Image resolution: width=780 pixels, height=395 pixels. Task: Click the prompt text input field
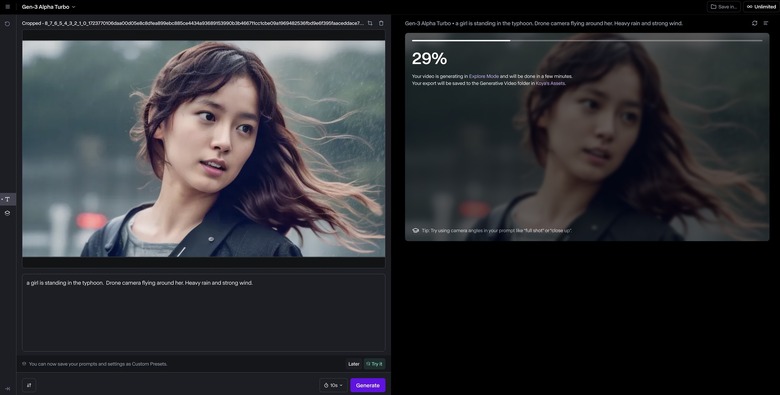click(203, 313)
